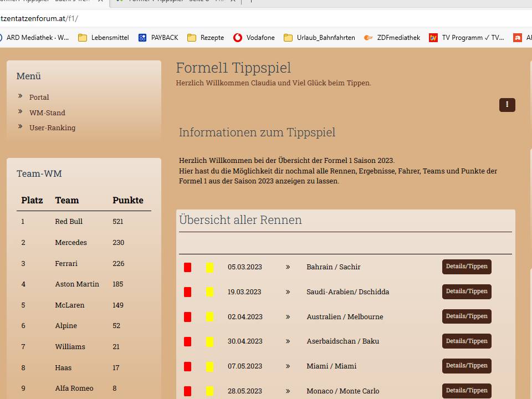Click the browser address bar URL
The image size is (532, 399).
pos(39,18)
